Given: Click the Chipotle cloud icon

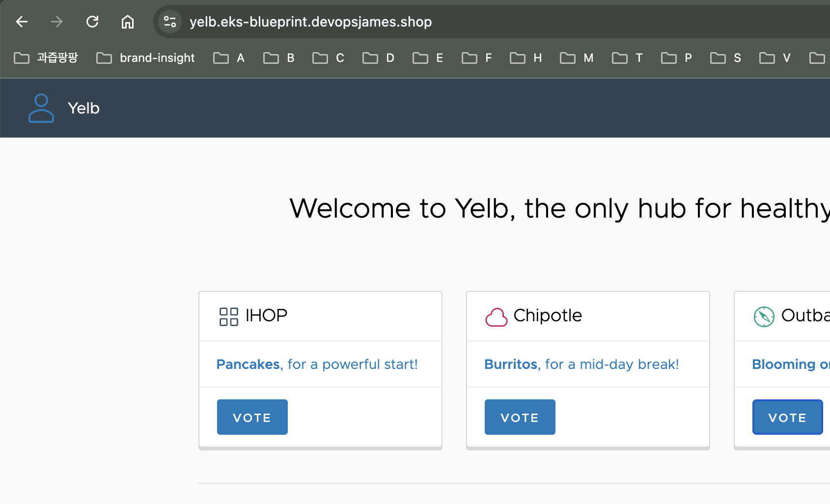Looking at the screenshot, I should tap(496, 317).
